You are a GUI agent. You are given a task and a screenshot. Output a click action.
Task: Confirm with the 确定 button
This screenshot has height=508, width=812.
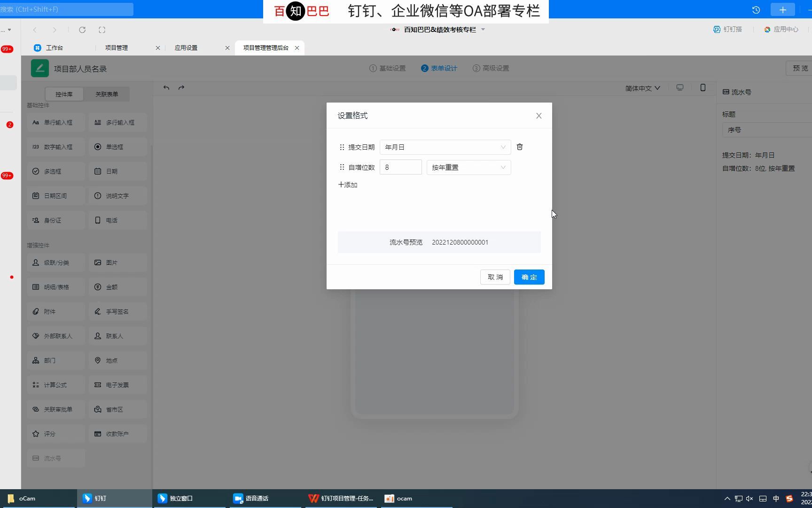click(529, 277)
